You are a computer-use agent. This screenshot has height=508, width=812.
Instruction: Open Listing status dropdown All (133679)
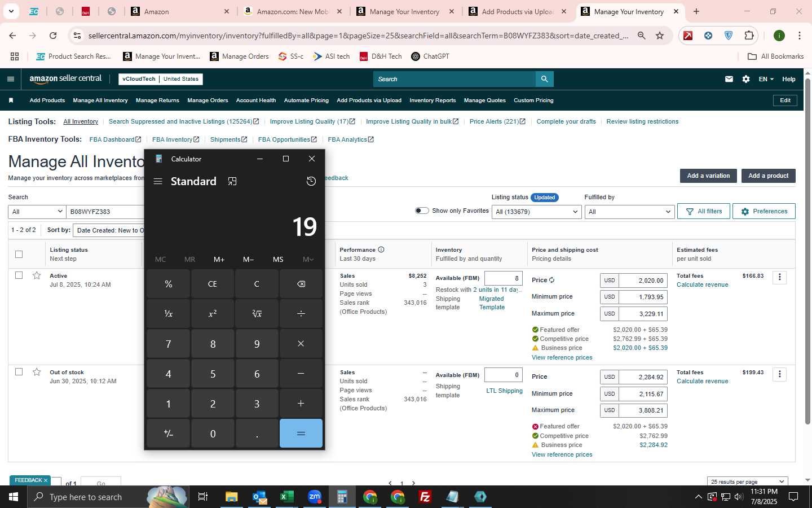click(536, 212)
